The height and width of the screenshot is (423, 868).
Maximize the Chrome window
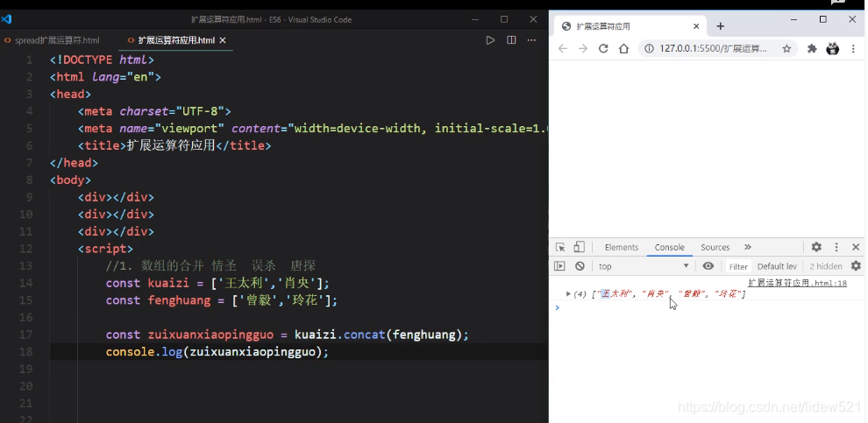click(822, 19)
